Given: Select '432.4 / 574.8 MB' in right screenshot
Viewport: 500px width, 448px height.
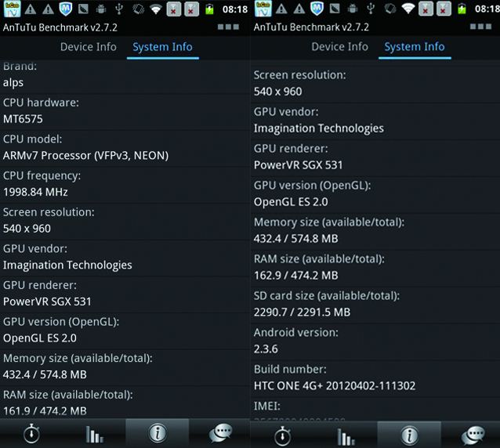Looking at the screenshot, I should click(296, 238).
